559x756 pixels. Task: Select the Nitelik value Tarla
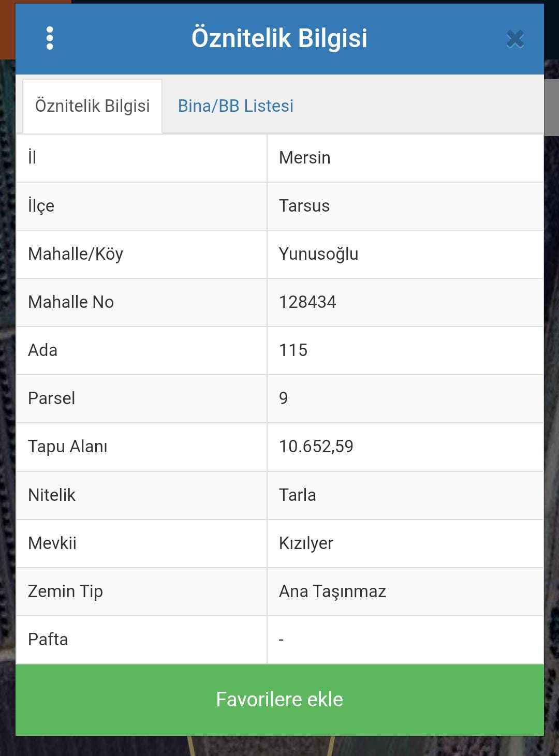pyautogui.click(x=297, y=495)
